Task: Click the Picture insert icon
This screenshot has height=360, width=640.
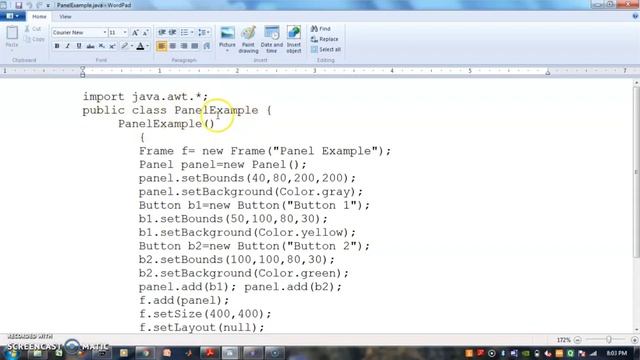Action: pos(227,33)
